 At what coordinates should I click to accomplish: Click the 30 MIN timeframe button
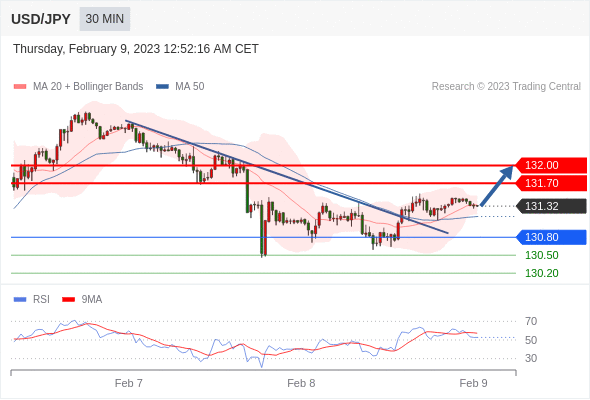(x=105, y=19)
